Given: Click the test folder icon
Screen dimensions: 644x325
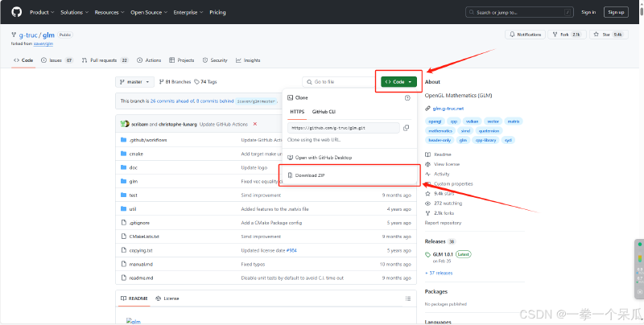Looking at the screenshot, I should tap(124, 195).
